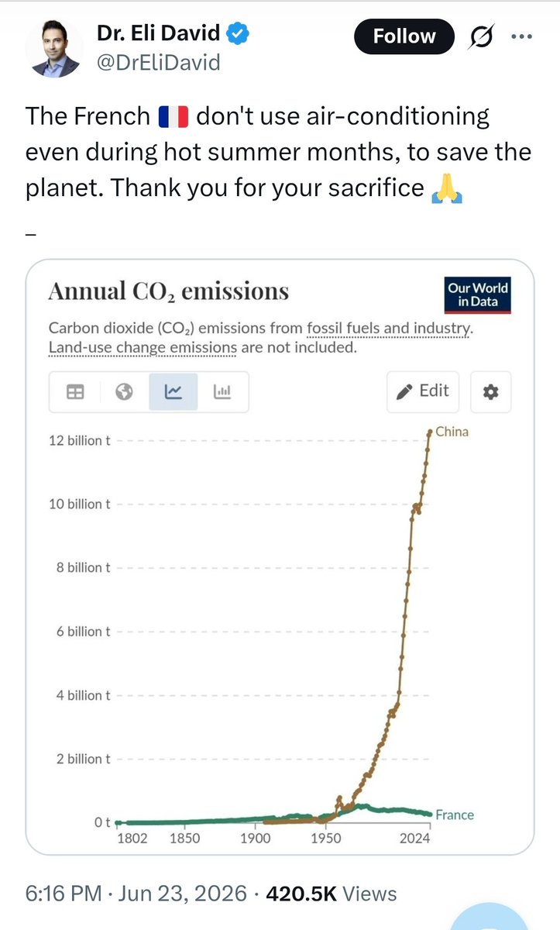Open the fossil fuels and industry link

coord(388,329)
